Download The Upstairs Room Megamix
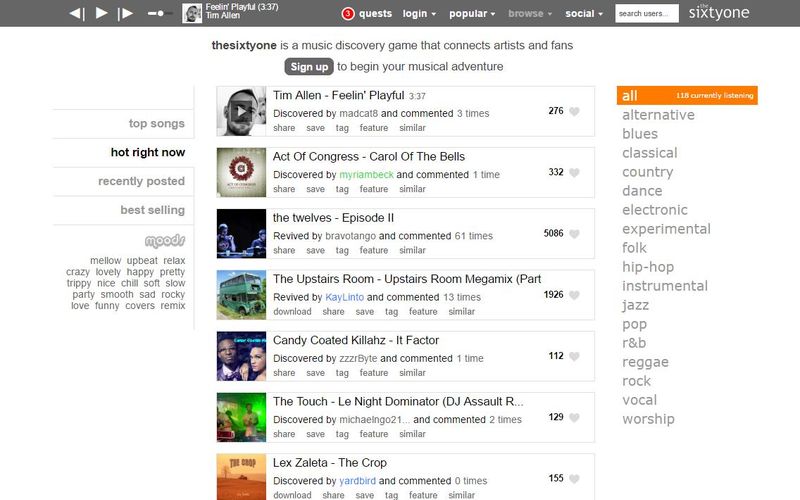The height and width of the screenshot is (500, 800). (292, 312)
